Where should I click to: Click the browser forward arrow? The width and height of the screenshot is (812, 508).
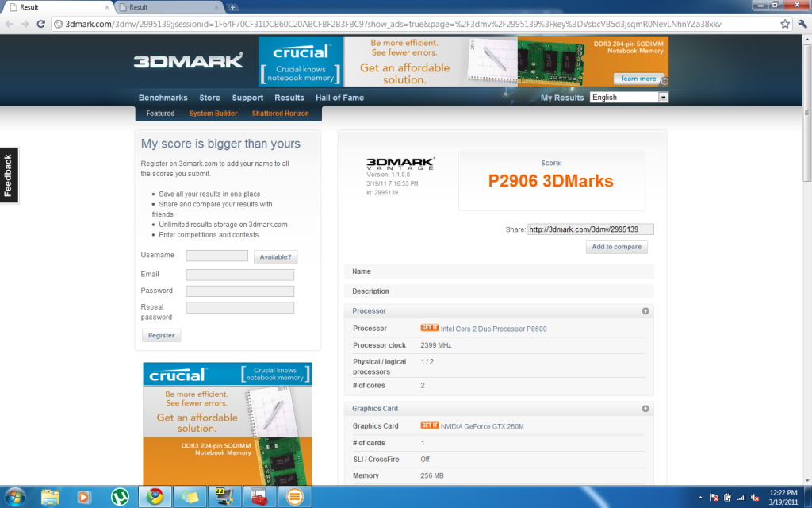click(25, 24)
